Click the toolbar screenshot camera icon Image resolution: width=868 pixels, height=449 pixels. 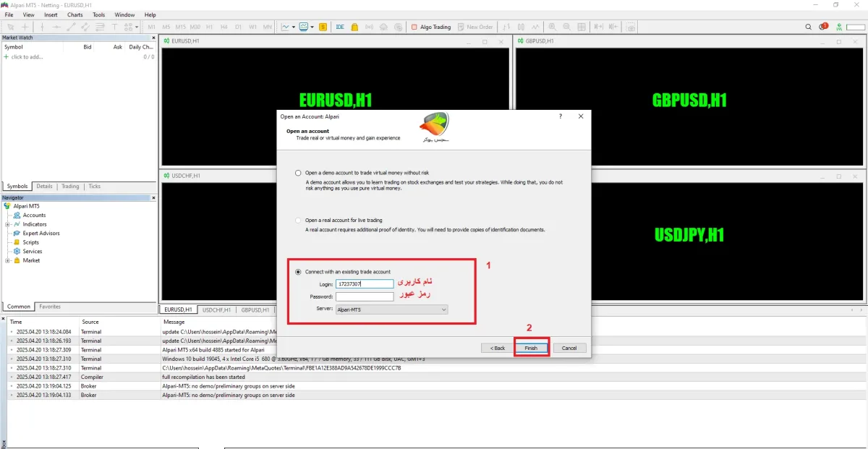point(631,27)
